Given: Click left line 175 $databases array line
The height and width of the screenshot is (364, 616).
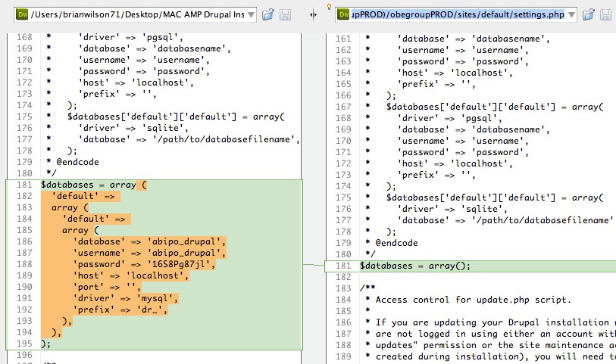Looking at the screenshot, I should (176, 117).
